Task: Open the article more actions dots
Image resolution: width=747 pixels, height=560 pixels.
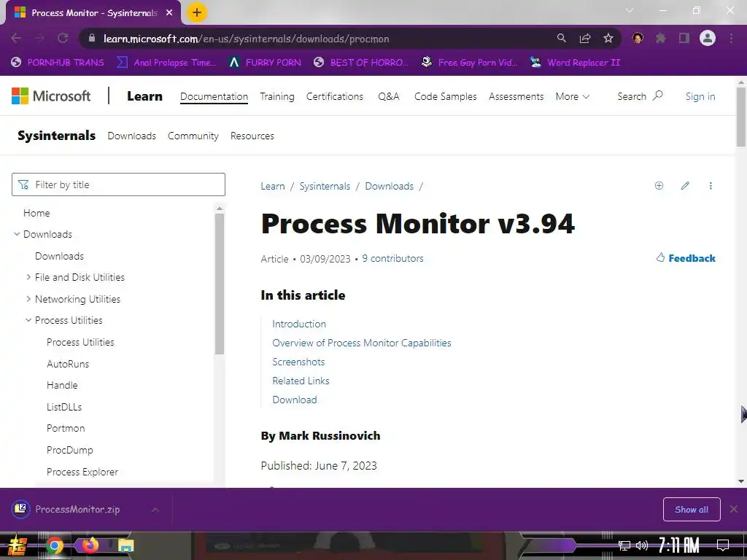Action: (711, 186)
